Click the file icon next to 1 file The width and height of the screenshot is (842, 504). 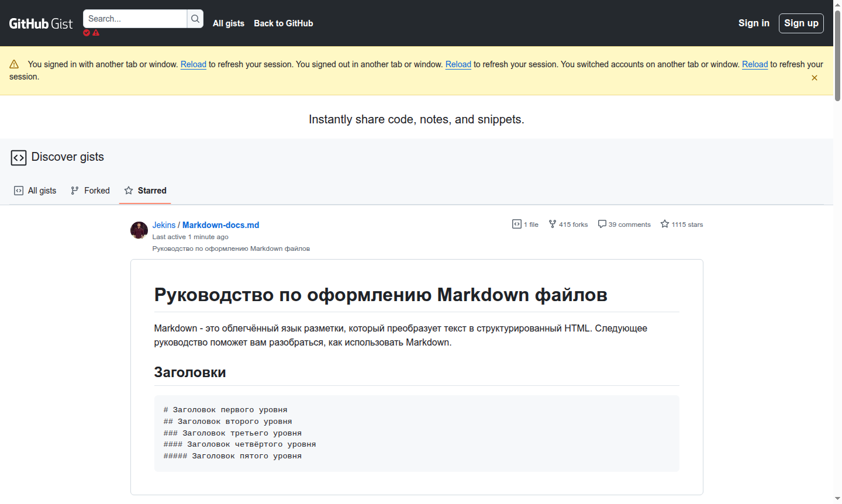tap(516, 224)
